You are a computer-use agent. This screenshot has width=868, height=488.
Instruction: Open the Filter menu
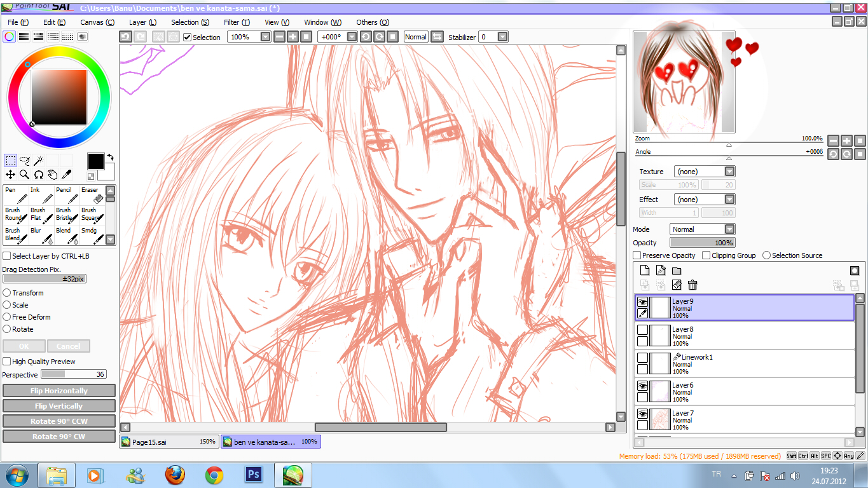[x=237, y=22]
